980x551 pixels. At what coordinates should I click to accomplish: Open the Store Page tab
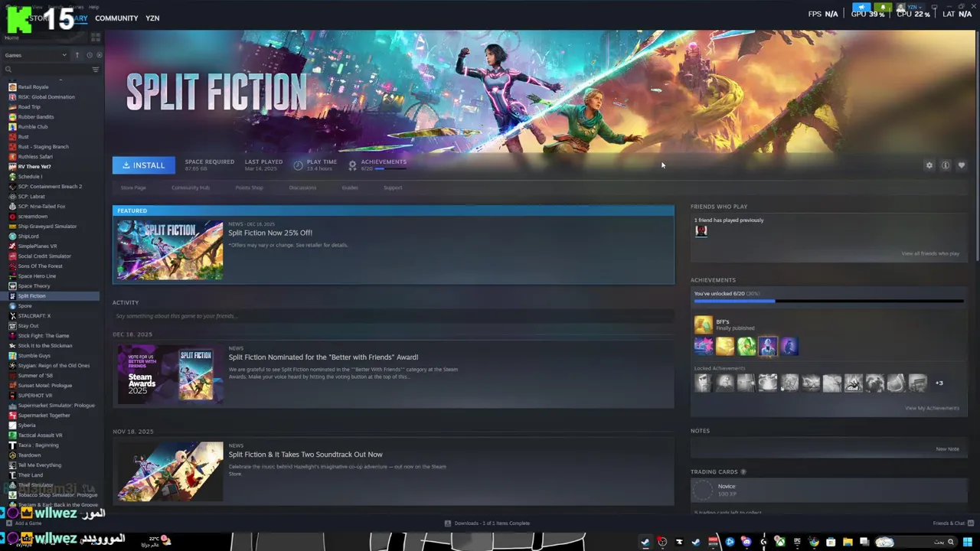tap(133, 187)
